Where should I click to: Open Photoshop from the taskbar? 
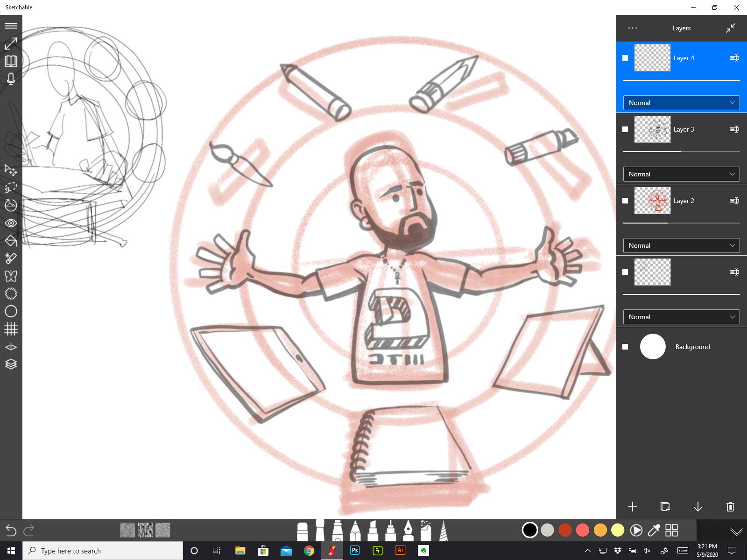pyautogui.click(x=355, y=551)
